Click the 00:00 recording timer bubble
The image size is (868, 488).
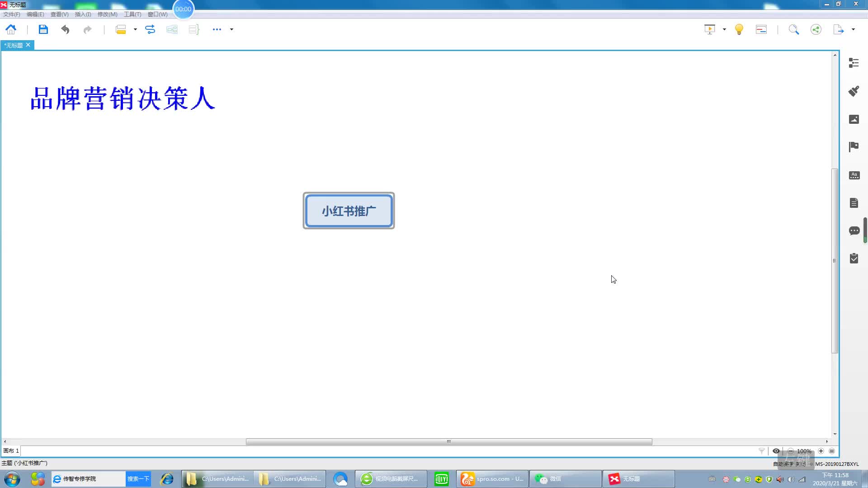click(x=183, y=9)
